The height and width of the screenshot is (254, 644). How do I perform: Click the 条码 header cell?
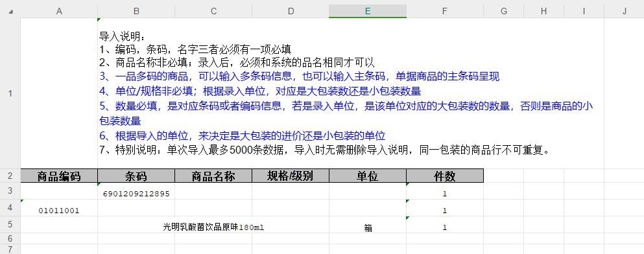click(x=136, y=176)
